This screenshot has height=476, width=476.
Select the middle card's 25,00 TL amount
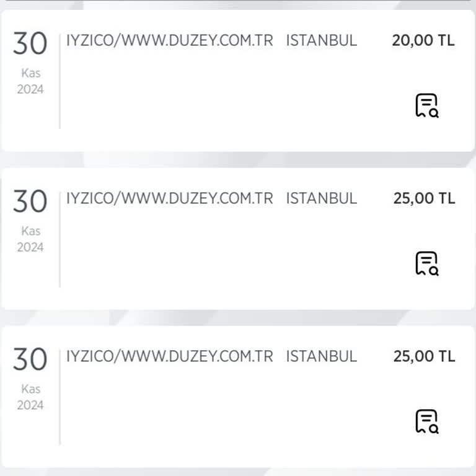[424, 199]
